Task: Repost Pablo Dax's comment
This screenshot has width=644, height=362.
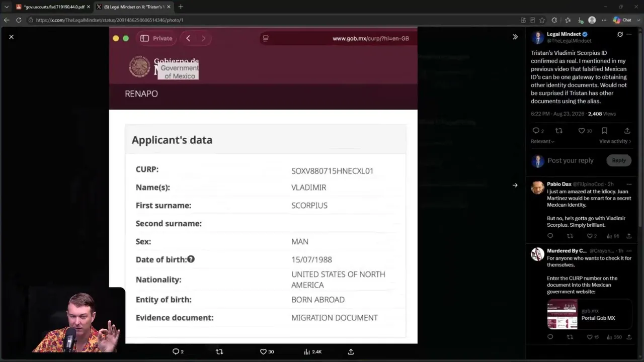Action: tap(570, 236)
